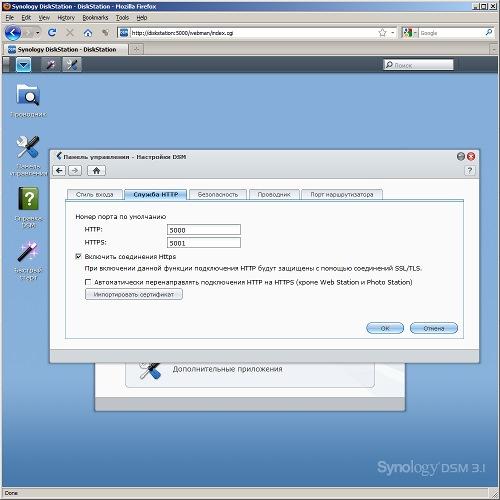Click the forward arrow in the control panel window
This screenshot has width=500, height=500.
[75, 171]
